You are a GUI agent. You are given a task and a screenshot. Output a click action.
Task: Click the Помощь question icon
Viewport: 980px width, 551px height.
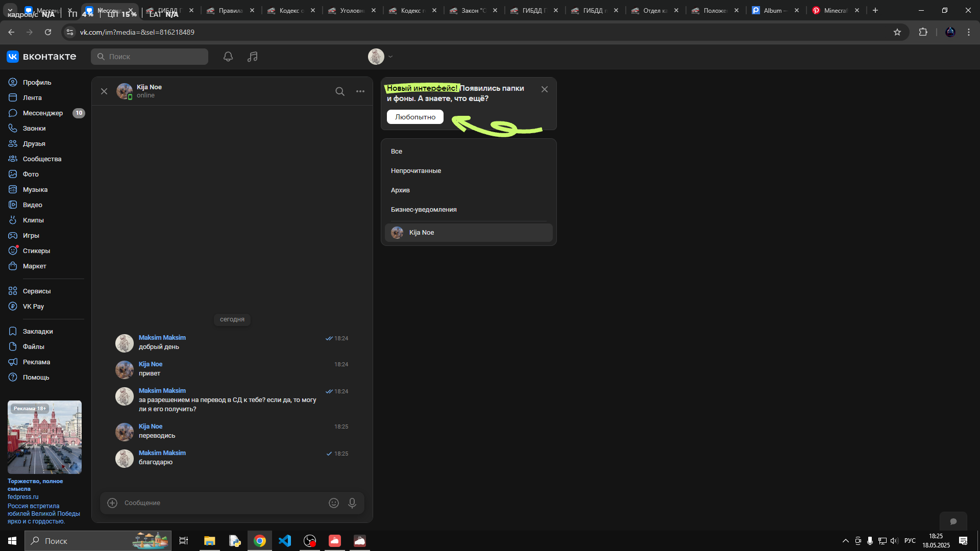(x=13, y=377)
